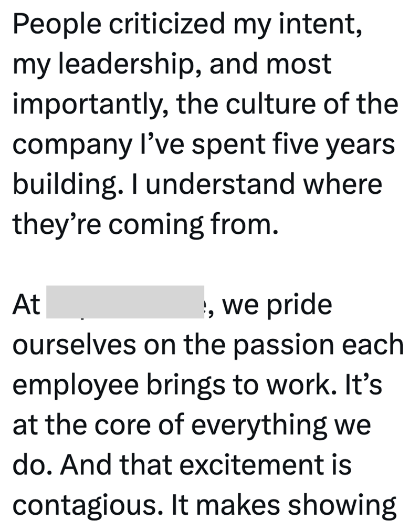This screenshot has height=530, width=420.
Task: Click the phrase "they're coming from"
Action: [x=143, y=226]
